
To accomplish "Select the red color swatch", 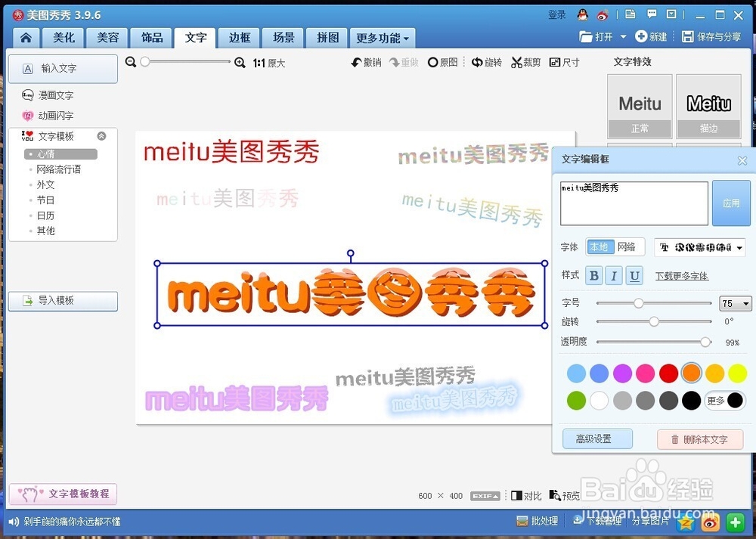I will [668, 373].
